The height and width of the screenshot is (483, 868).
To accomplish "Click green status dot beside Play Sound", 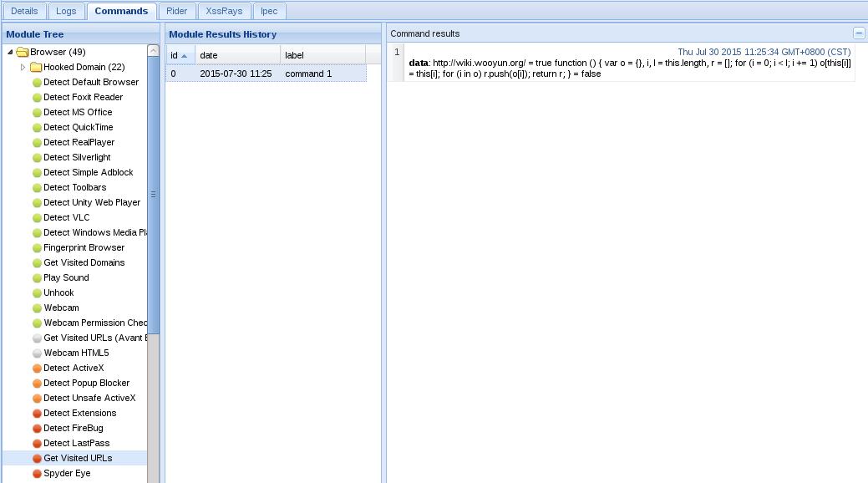I will (x=37, y=278).
